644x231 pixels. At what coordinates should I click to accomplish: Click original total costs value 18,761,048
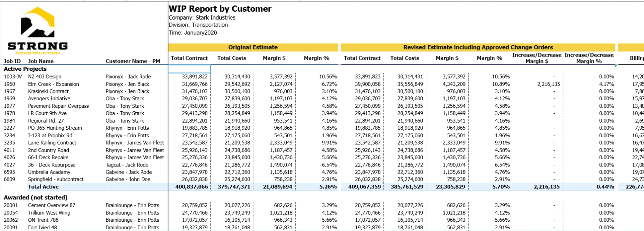coord(237,228)
